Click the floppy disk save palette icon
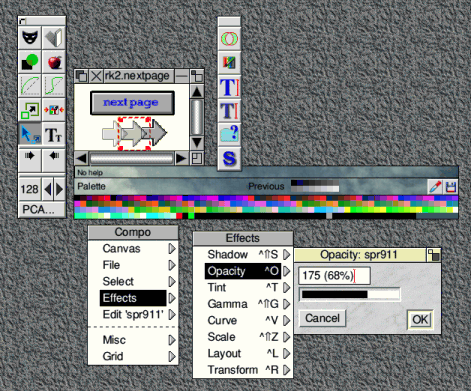 point(450,187)
